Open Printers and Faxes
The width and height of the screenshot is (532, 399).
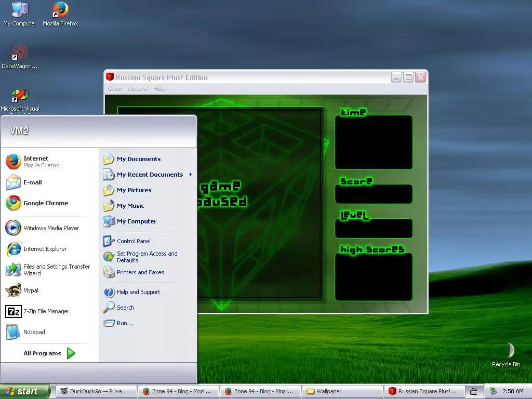148,272
